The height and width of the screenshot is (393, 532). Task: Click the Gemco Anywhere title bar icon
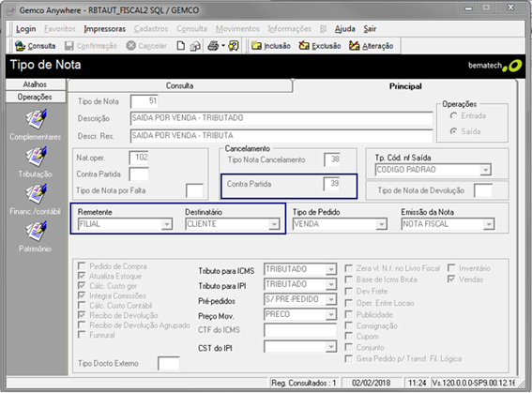click(11, 10)
